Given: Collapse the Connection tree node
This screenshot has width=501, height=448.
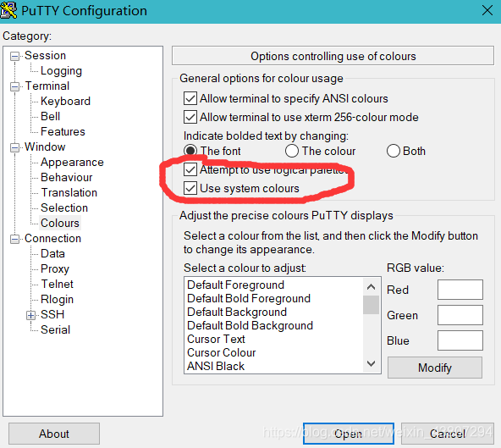Looking at the screenshot, I should coord(14,239).
